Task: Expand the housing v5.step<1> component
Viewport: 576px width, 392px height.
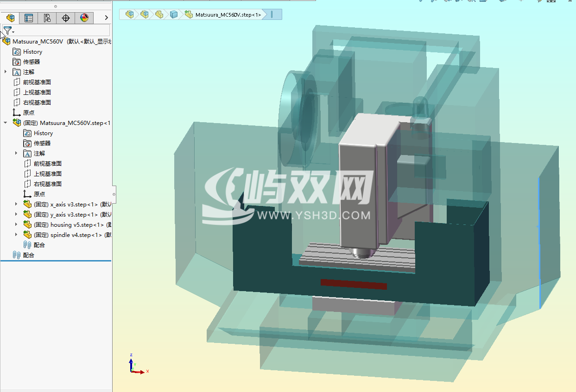Action: (x=16, y=224)
